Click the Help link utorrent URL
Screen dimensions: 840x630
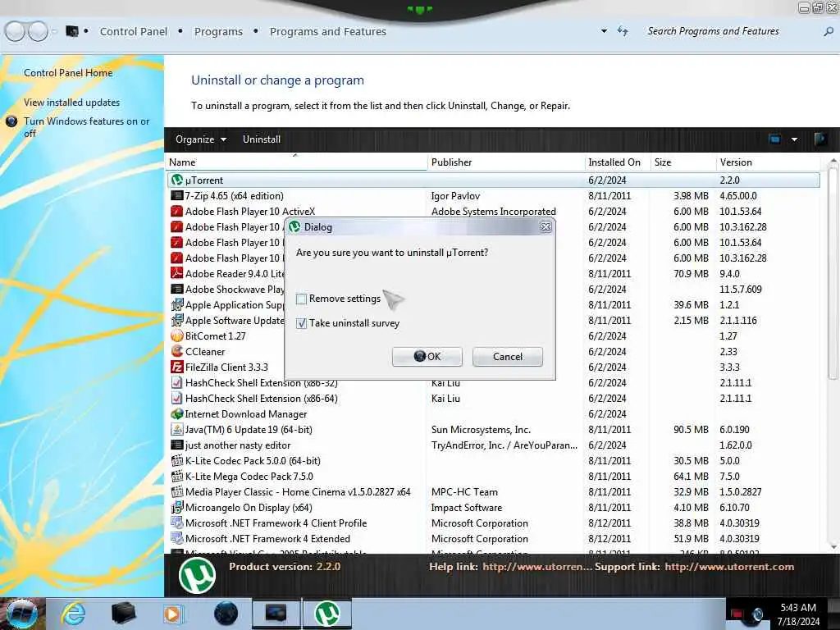536,567
